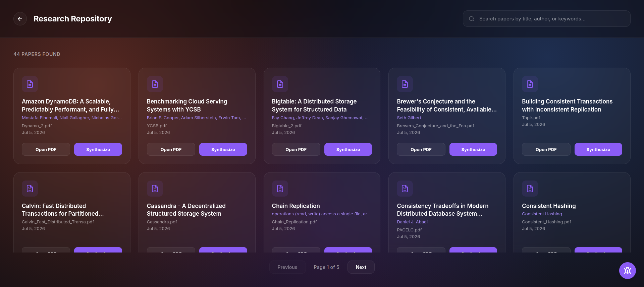Viewport: 644px width, 287px height.
Task: Click the purple 'Consistent Hashing' subtitle
Action: [542, 214]
